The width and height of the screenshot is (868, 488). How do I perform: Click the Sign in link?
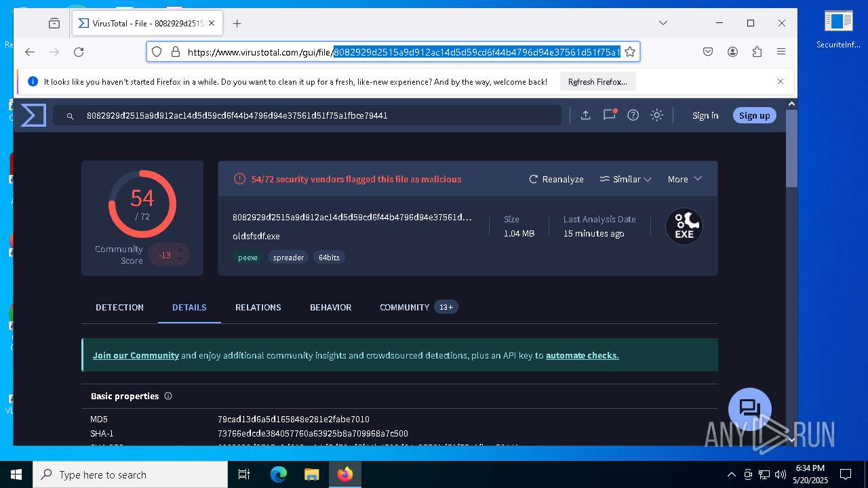coord(705,115)
